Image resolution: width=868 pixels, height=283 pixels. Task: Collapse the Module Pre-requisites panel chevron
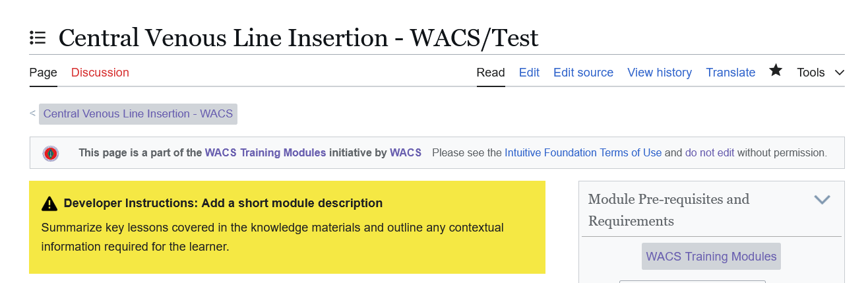(x=822, y=199)
